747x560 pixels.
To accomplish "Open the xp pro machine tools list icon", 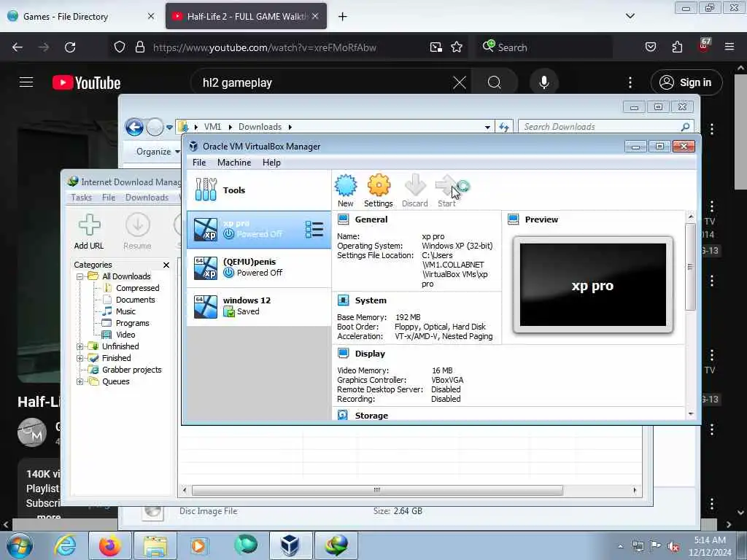I will click(x=314, y=230).
